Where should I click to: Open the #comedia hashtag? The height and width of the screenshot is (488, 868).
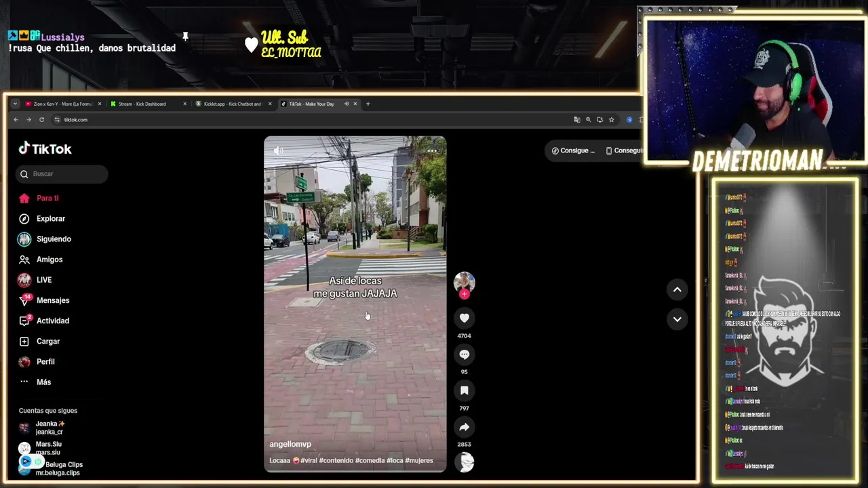click(370, 460)
